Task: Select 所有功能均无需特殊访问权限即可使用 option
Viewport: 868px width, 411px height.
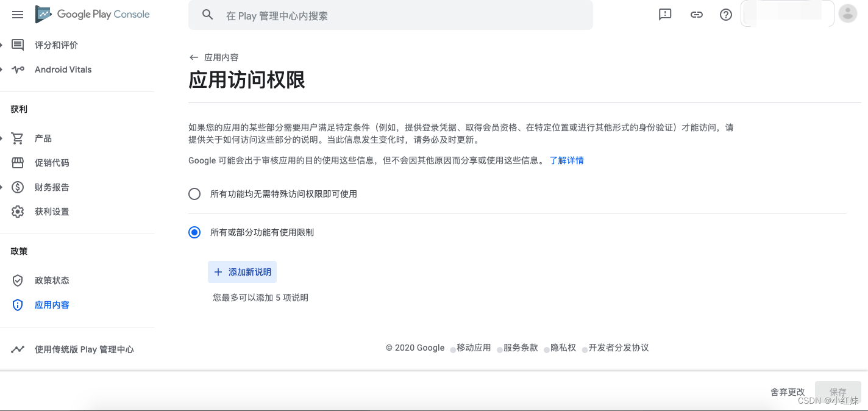Action: 194,194
